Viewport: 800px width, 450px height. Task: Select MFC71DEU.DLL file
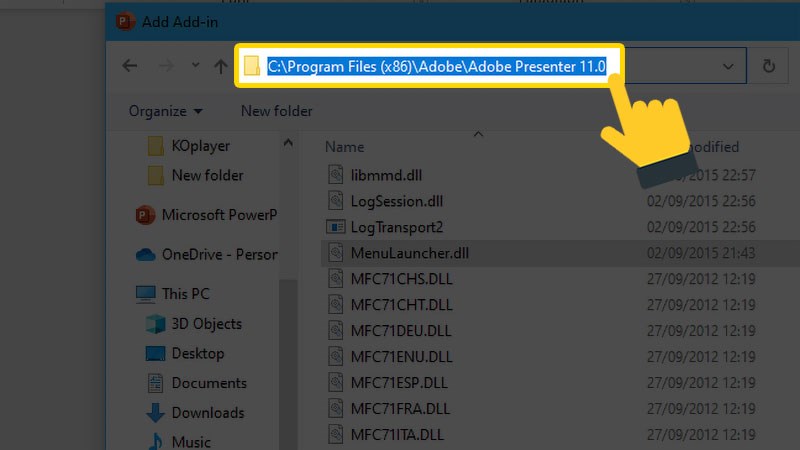point(401,331)
